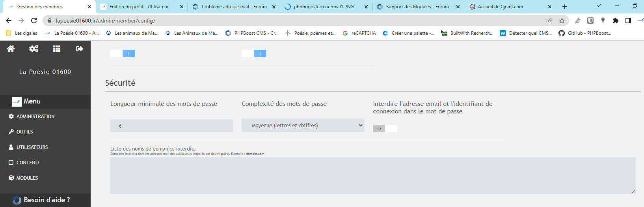
Task: Open the password complexity dropdown
Action: (x=303, y=125)
